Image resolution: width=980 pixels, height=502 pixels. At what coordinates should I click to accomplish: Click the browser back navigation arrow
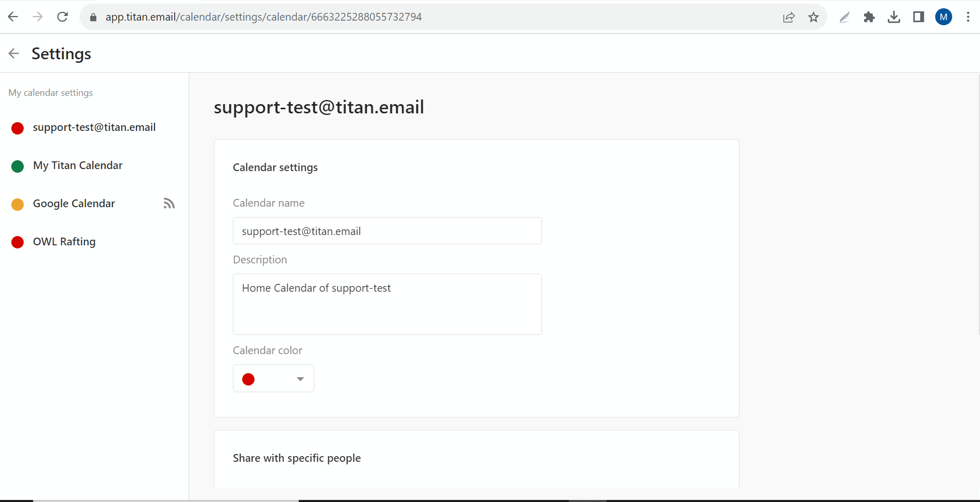click(13, 17)
